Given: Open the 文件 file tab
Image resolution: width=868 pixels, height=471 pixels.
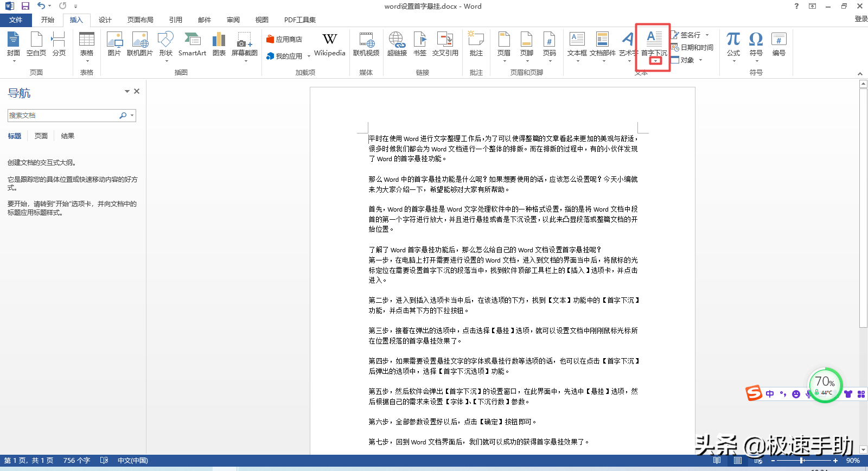Looking at the screenshot, I should (16, 20).
